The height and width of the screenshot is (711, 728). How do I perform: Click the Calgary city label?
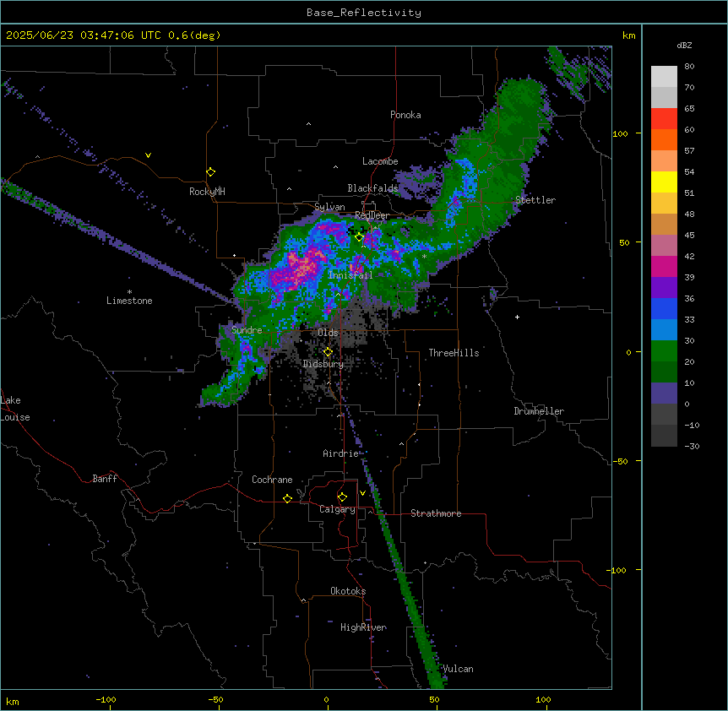pos(337,509)
